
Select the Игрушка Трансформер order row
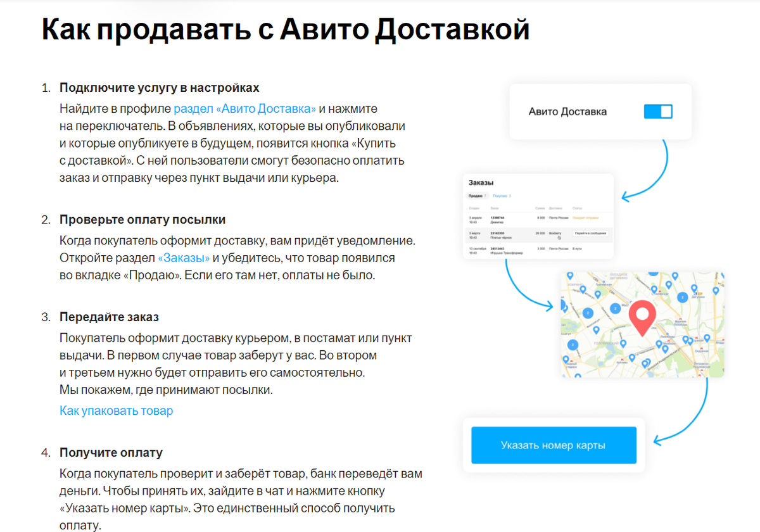coord(539,251)
